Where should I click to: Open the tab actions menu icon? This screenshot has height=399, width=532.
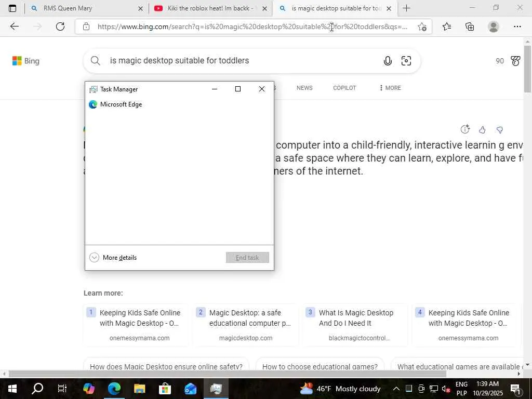pyautogui.click(x=12, y=8)
